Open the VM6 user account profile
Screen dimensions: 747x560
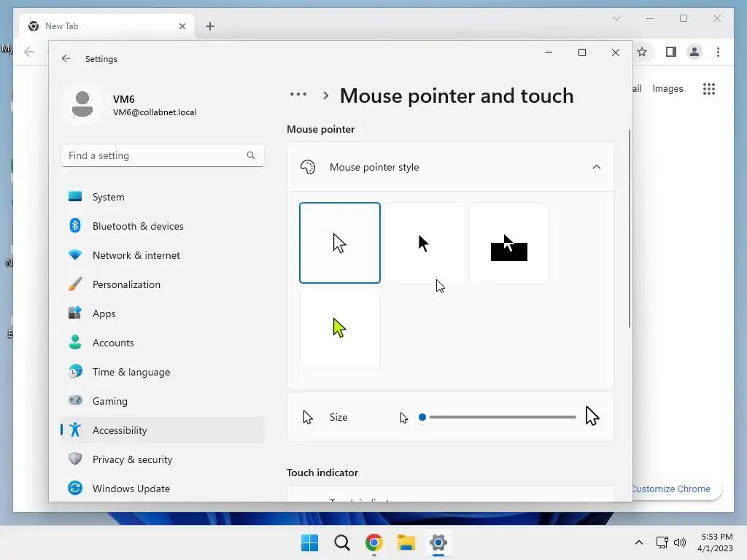pos(130,105)
